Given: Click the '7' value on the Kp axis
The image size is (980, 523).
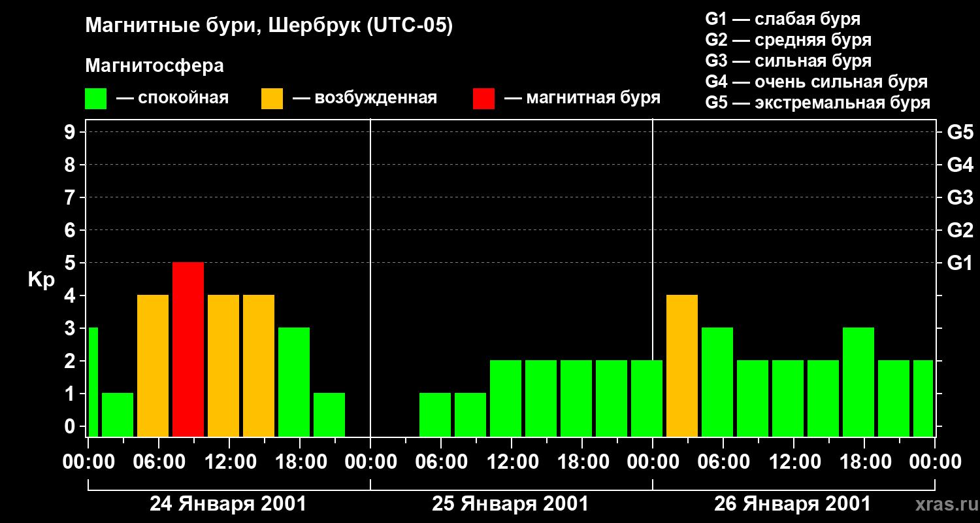Looking at the screenshot, I should [71, 197].
